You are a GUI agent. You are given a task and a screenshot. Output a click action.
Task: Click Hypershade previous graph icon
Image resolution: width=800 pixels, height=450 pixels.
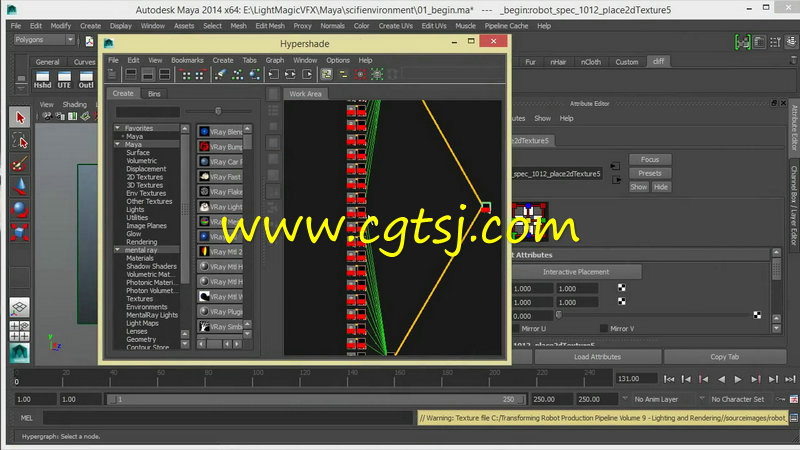tap(186, 74)
